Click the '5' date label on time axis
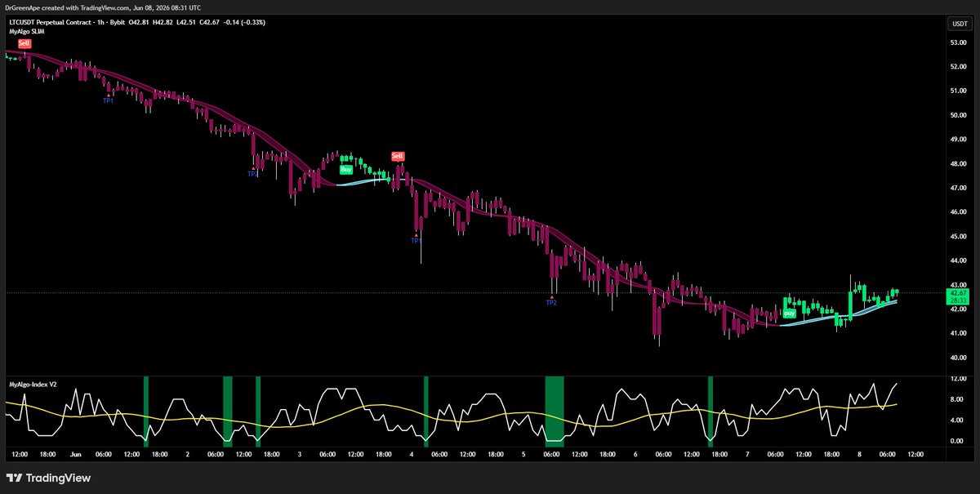The image size is (980, 494). 523,454
